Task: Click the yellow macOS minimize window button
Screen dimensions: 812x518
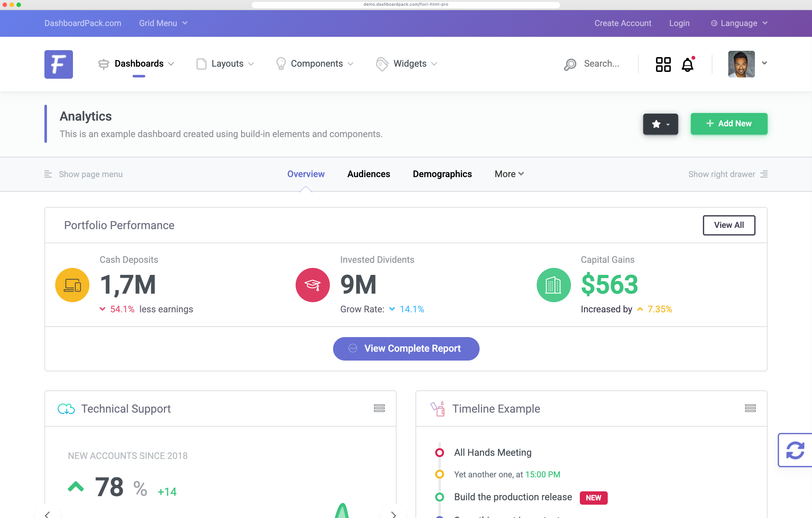Action: pos(12,5)
